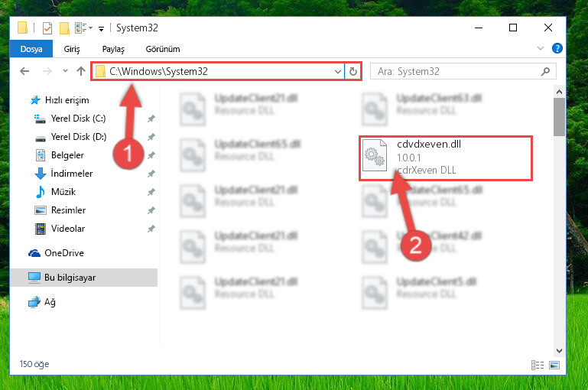The height and width of the screenshot is (390, 588).
Task: Click the up-directory arrow icon
Action: pyautogui.click(x=80, y=71)
